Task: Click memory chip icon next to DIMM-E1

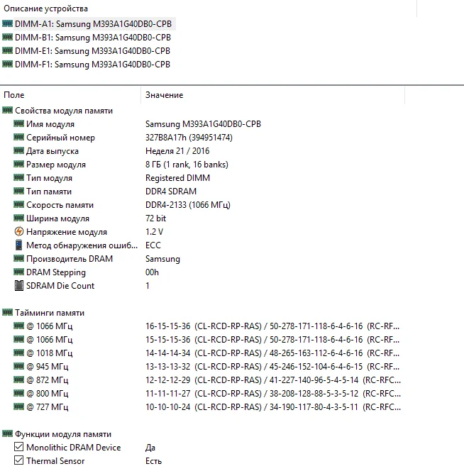Action: coord(7,50)
